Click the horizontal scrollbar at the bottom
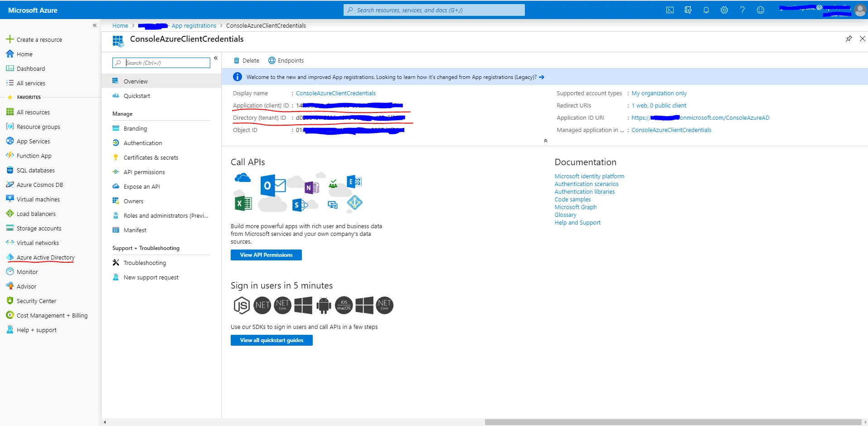 (673, 422)
